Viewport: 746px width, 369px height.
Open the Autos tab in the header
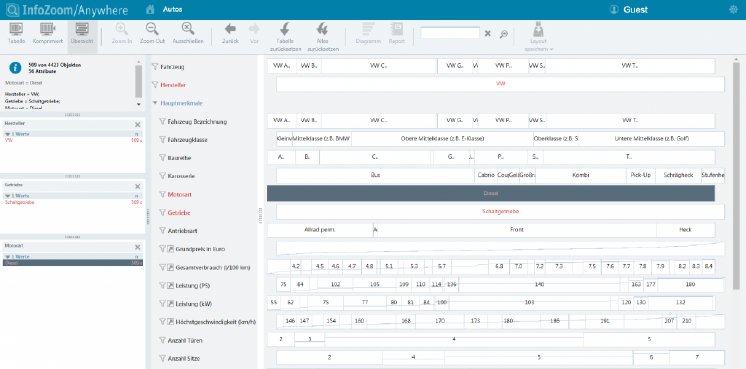172,10
